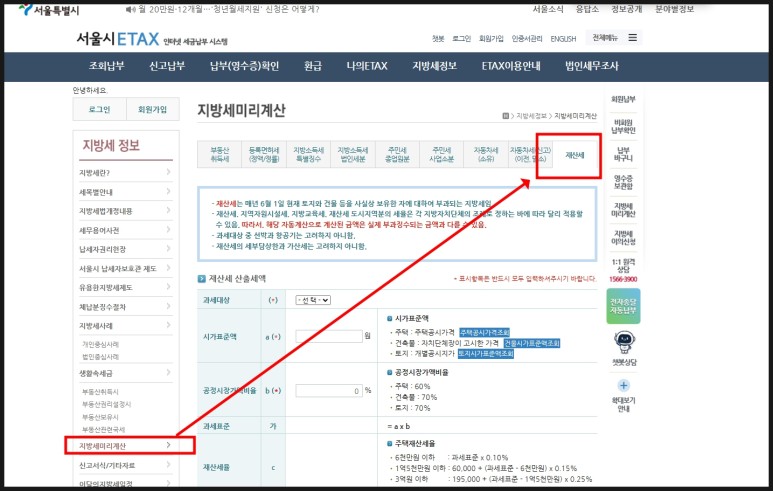773x491 pixels.
Task: Open the 챗봇 link beside the header 로그인
Action: point(438,38)
